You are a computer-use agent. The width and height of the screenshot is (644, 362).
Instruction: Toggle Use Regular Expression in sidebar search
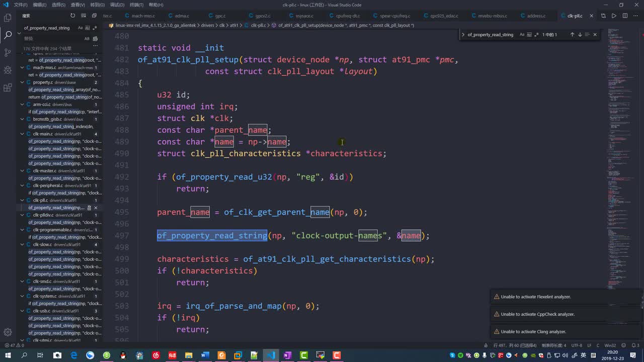coord(95,28)
